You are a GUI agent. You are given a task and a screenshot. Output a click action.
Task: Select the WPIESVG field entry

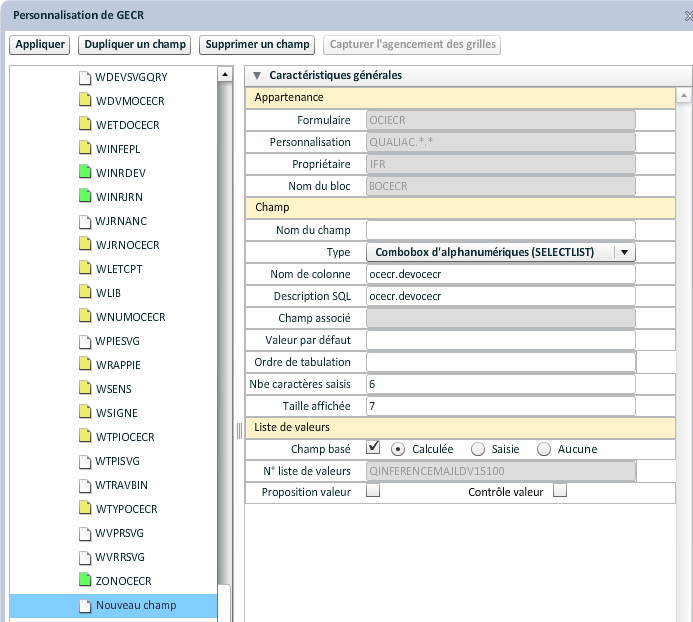(x=117, y=341)
